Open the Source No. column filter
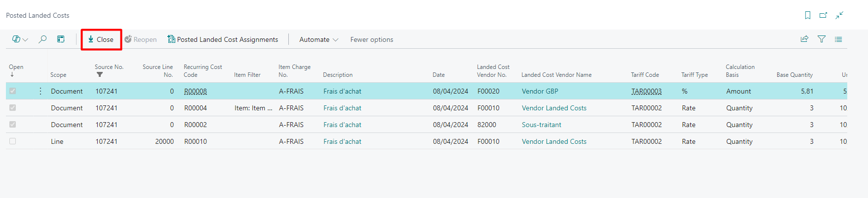The image size is (868, 198). [100, 75]
